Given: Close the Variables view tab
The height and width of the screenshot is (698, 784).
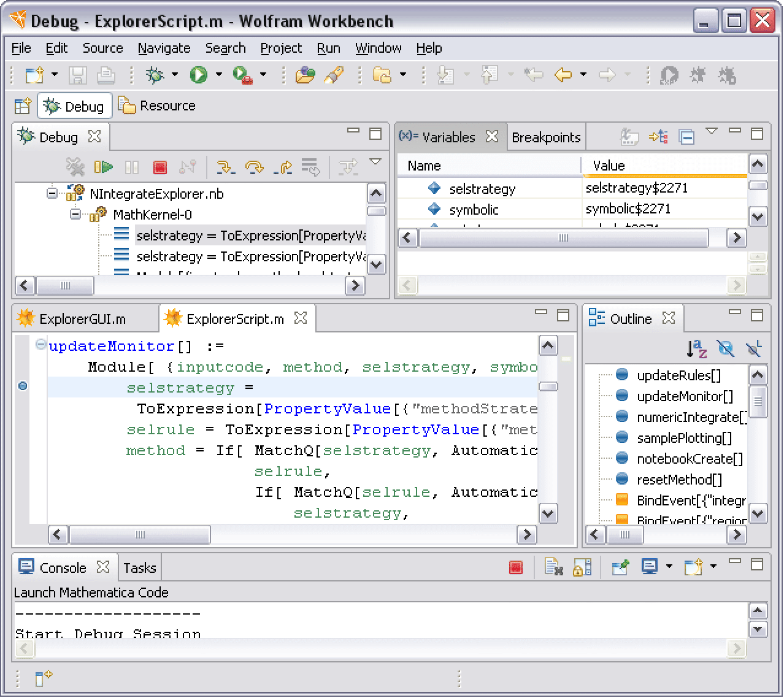Looking at the screenshot, I should 492,136.
